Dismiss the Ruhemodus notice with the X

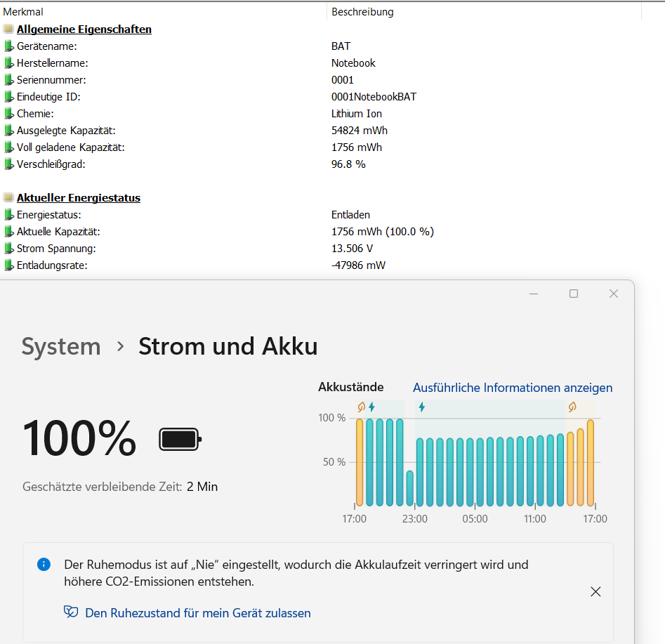click(595, 591)
